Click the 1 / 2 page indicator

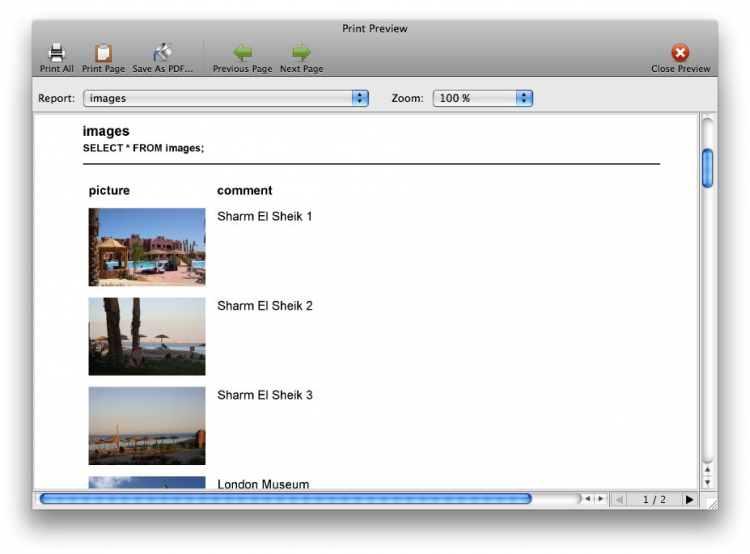click(x=654, y=499)
